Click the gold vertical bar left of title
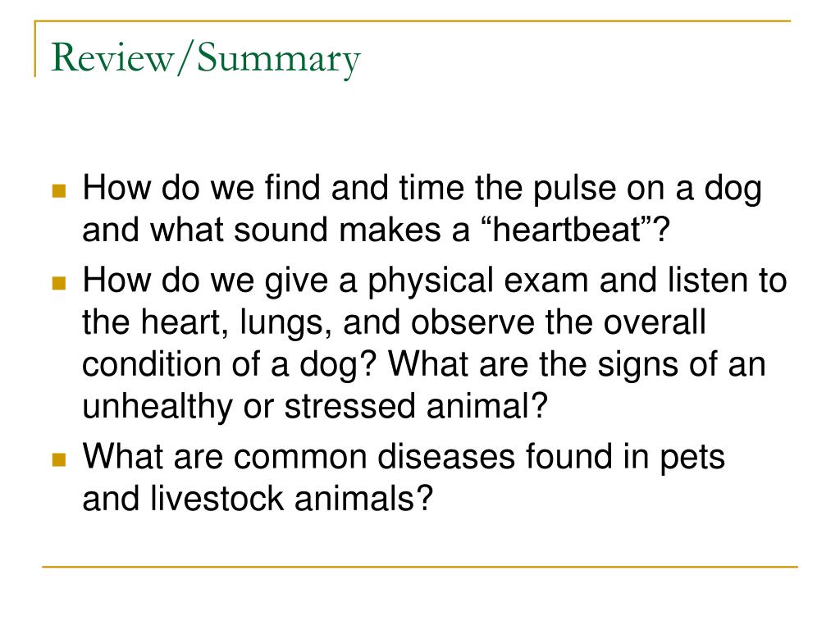This screenshot has width=840, height=630. point(35,48)
